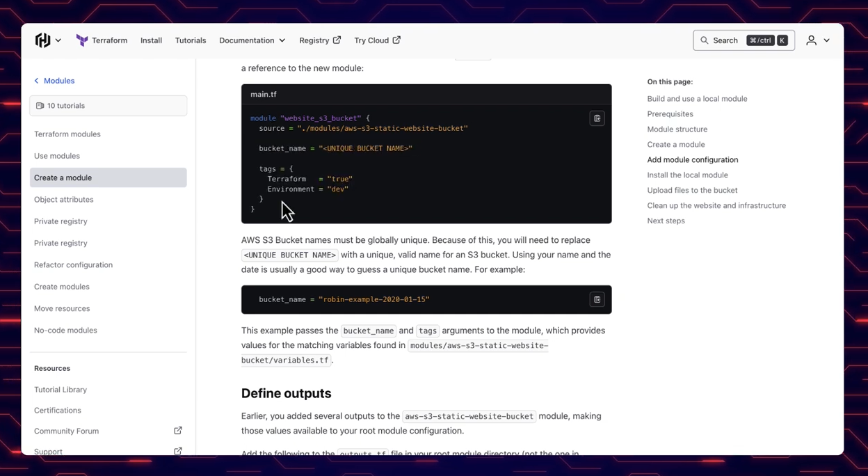Open Registry in the navbar
This screenshot has width=868, height=476.
click(x=320, y=40)
